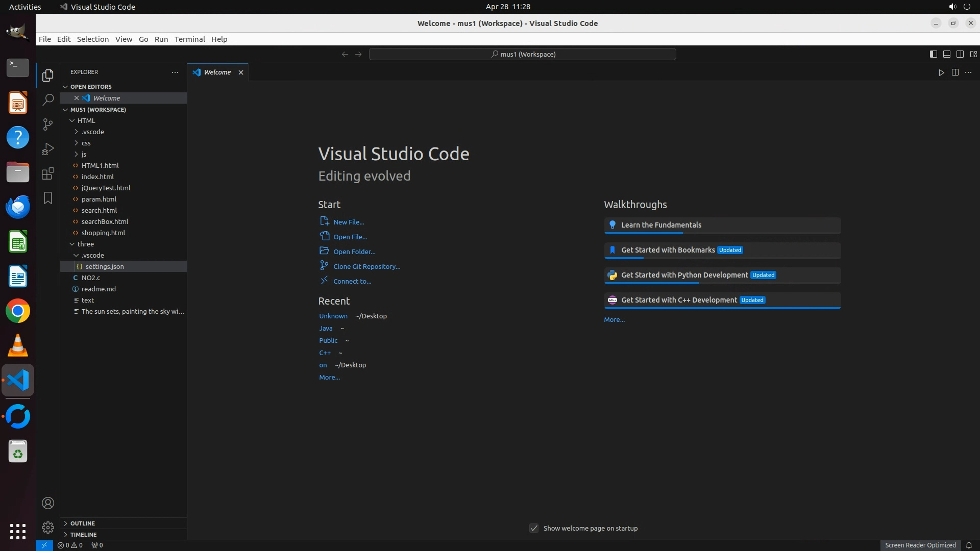
Task: Open the Search view in activity bar
Action: tap(48, 99)
